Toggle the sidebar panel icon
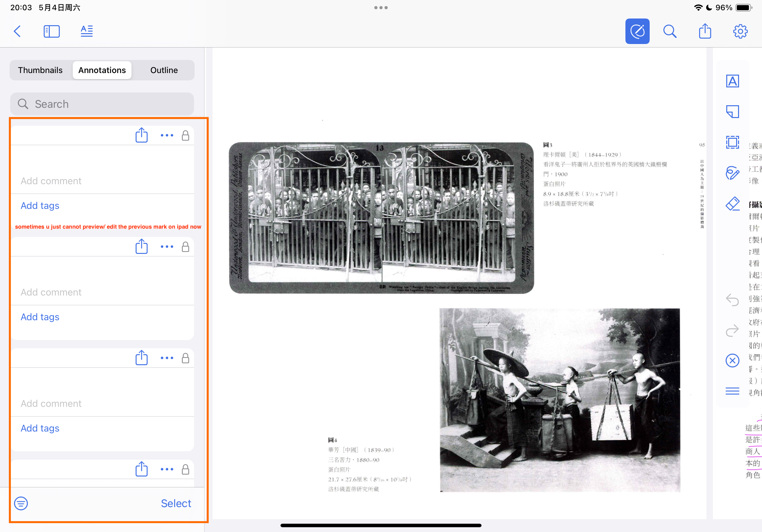The height and width of the screenshot is (532, 762). 52,32
